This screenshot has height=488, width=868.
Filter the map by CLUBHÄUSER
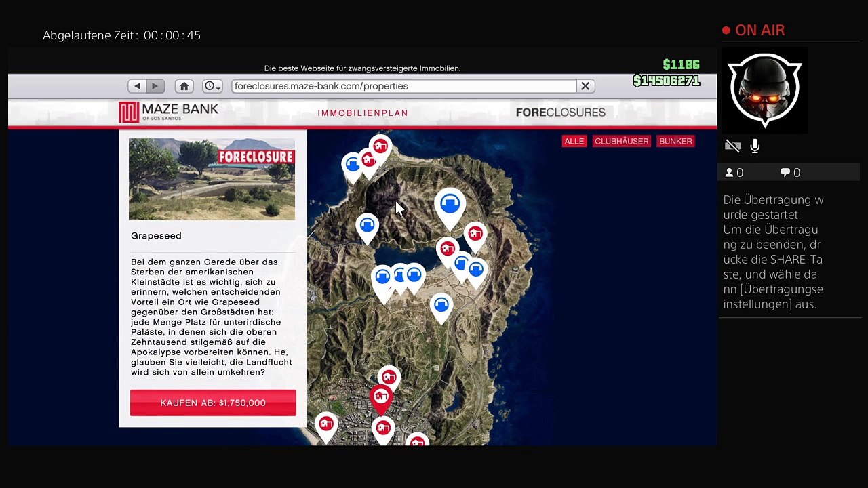[x=622, y=141]
